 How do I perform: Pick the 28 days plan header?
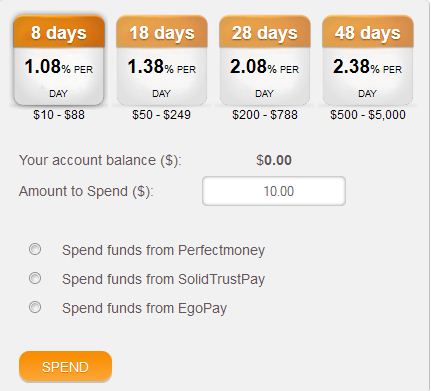265,32
